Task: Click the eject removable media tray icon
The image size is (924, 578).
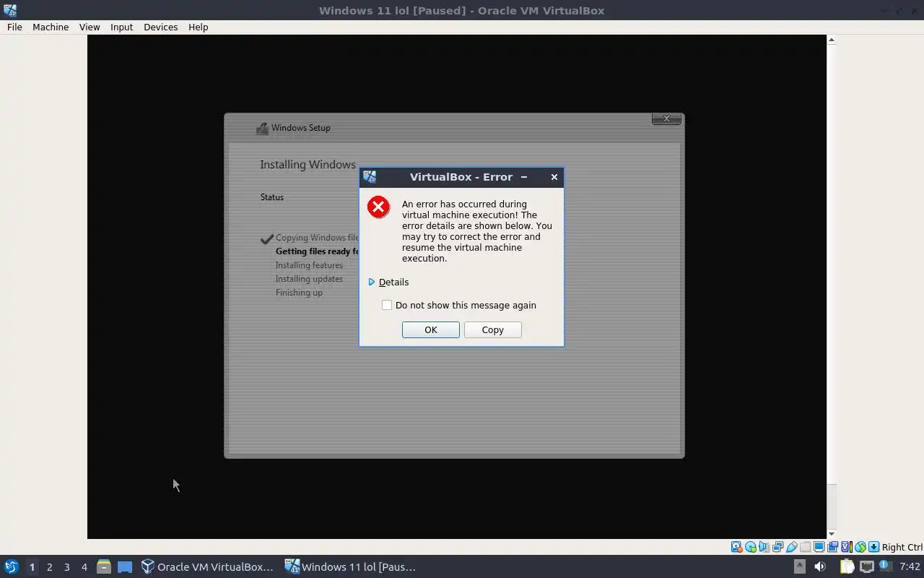Action: click(x=800, y=566)
